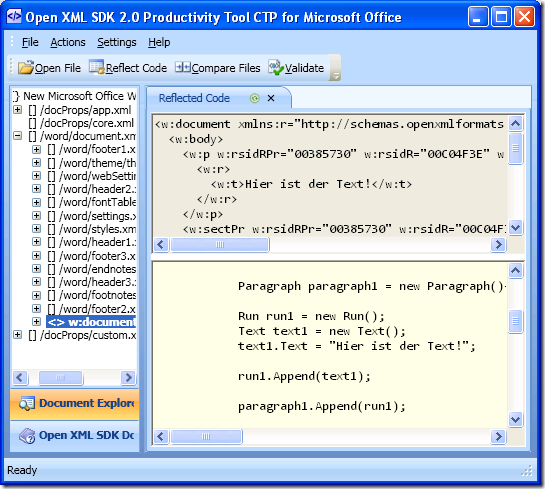The image size is (545, 489).
Task: Click the Document Explorer panel icon
Action: [x=27, y=404]
